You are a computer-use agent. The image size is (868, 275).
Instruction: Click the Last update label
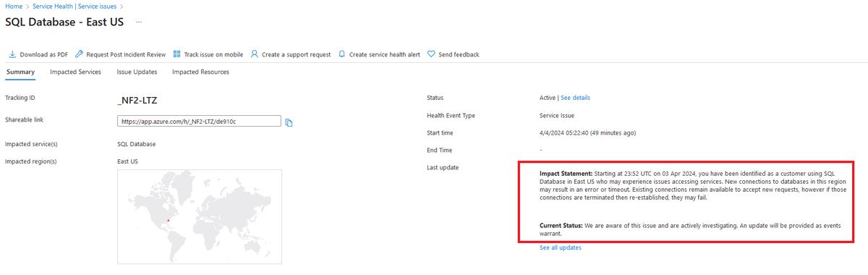click(x=443, y=168)
